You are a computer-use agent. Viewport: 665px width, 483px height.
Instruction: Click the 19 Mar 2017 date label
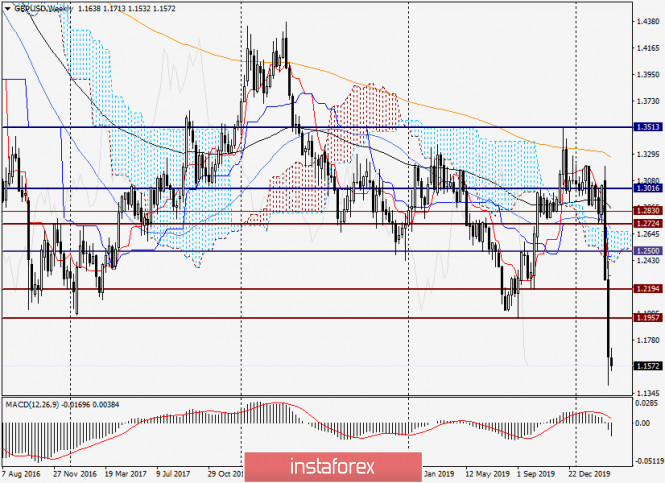click(126, 474)
